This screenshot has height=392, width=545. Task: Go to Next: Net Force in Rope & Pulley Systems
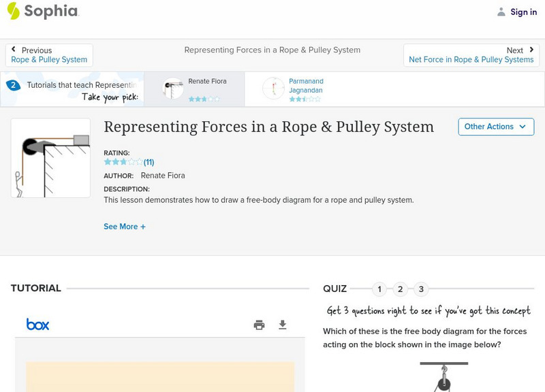[x=471, y=55]
